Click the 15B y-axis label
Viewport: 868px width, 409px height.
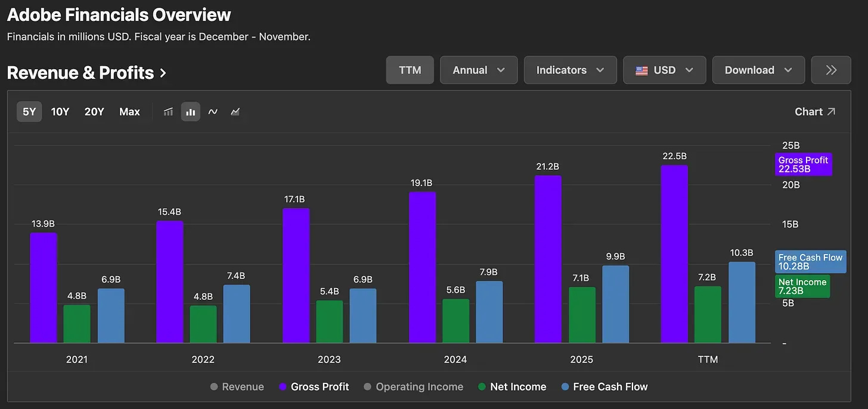point(790,224)
